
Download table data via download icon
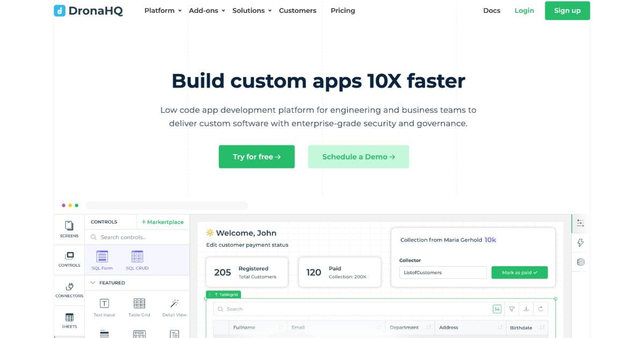[526, 309]
